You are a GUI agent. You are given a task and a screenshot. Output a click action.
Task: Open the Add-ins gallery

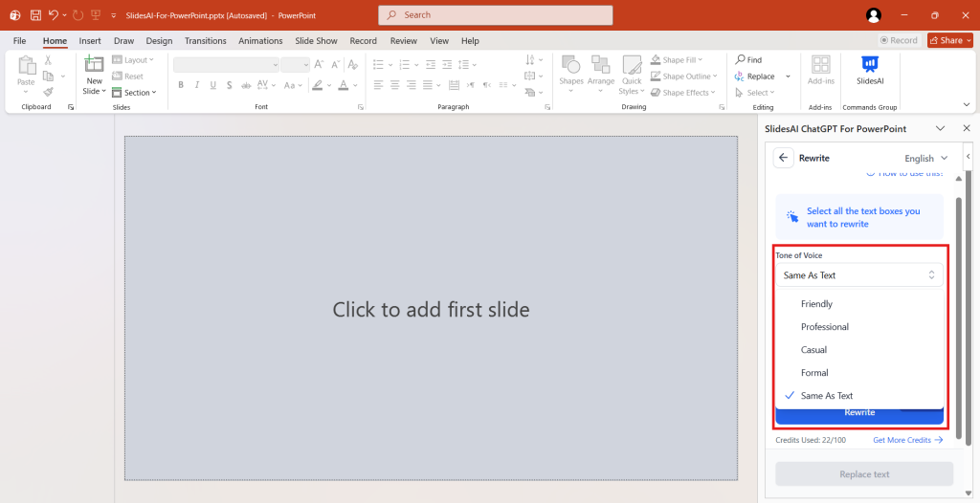coord(820,71)
